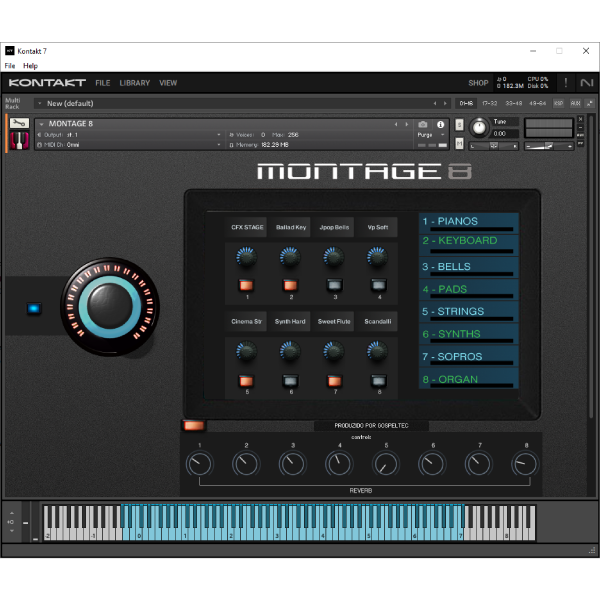This screenshot has height=600, width=600.
Task: Click the Kontakt 7 title bar app icon
Action: (x=10, y=51)
